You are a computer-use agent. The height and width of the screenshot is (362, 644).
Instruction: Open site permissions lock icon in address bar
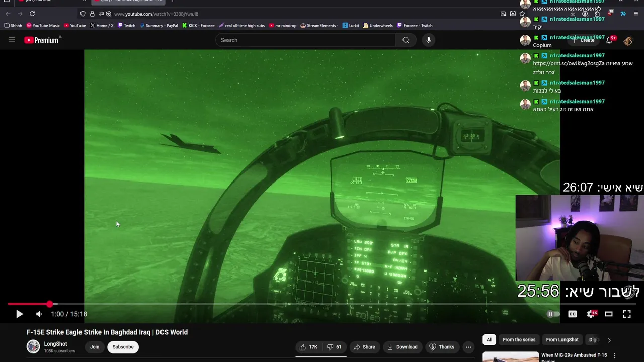click(x=92, y=14)
